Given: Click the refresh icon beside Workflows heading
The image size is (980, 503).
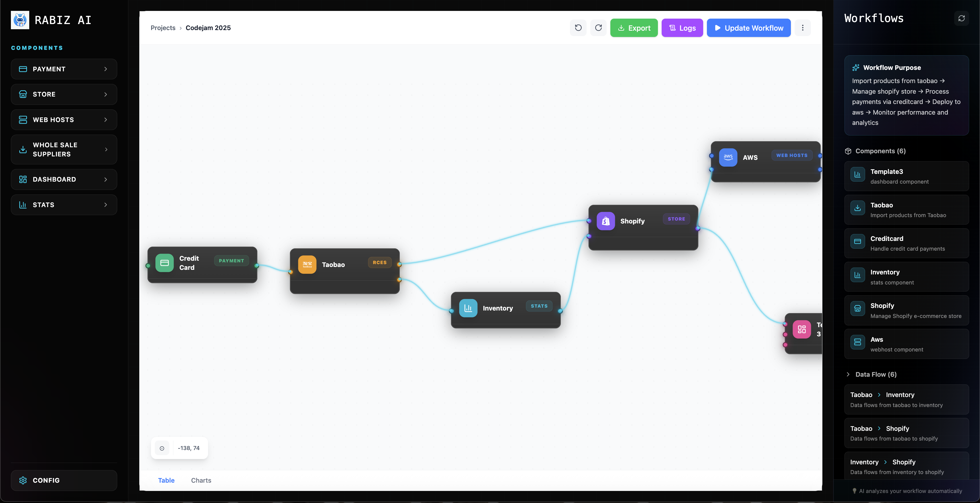Looking at the screenshot, I should click(x=961, y=18).
